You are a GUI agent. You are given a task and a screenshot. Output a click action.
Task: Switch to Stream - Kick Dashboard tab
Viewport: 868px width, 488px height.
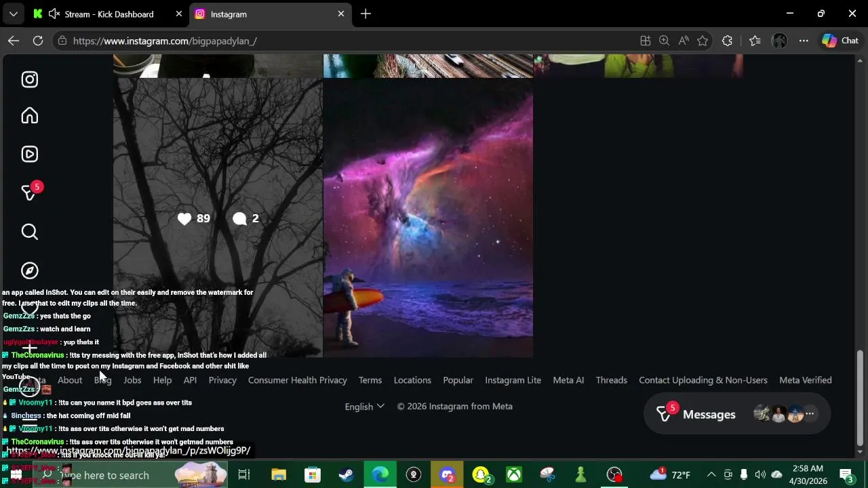[109, 14]
